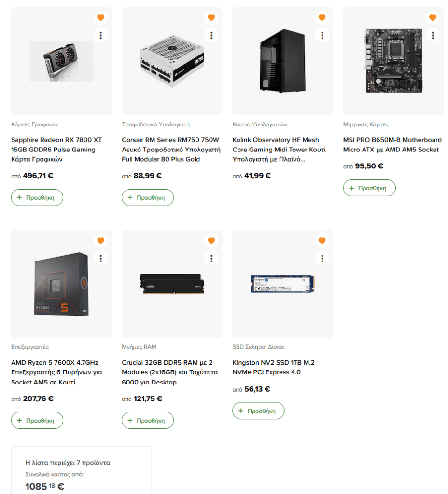
Task: Open three-dot options on Corsair RM750
Action: click(211, 35)
